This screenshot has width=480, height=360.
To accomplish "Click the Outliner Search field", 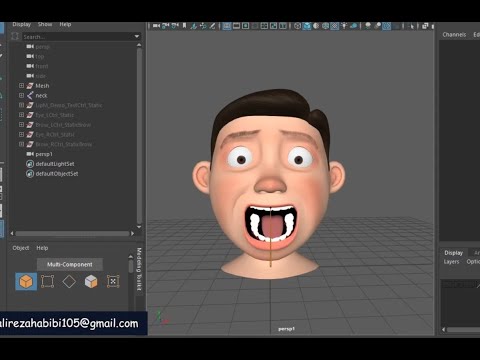I will (x=77, y=36).
